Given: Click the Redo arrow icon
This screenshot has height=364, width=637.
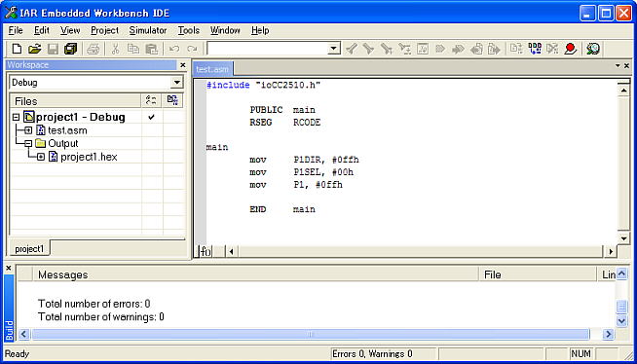Looking at the screenshot, I should (192, 49).
